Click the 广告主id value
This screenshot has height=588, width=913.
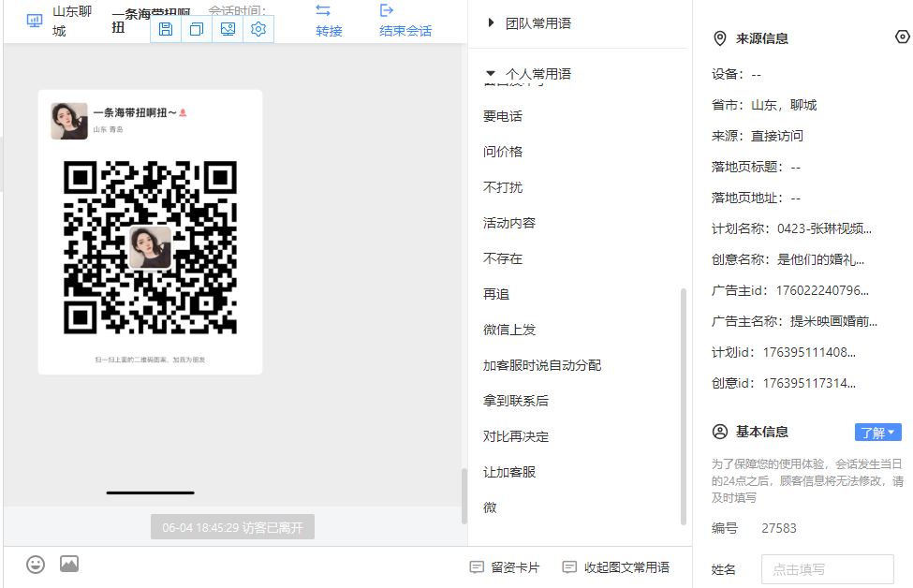point(823,290)
